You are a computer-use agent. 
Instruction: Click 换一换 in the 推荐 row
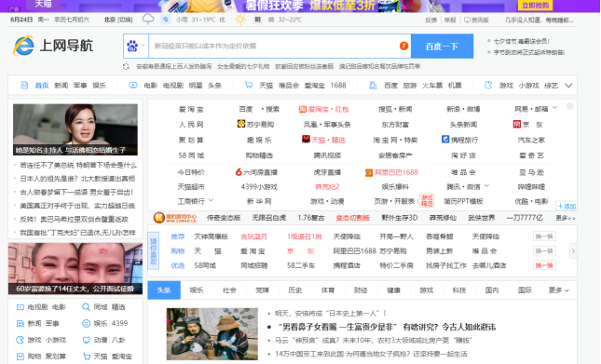pyautogui.click(x=544, y=236)
